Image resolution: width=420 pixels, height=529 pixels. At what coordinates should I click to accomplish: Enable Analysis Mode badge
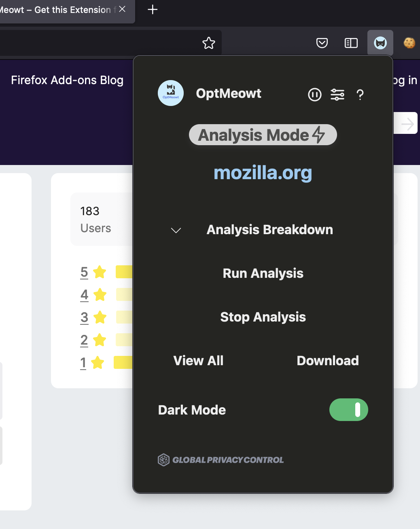click(x=263, y=135)
